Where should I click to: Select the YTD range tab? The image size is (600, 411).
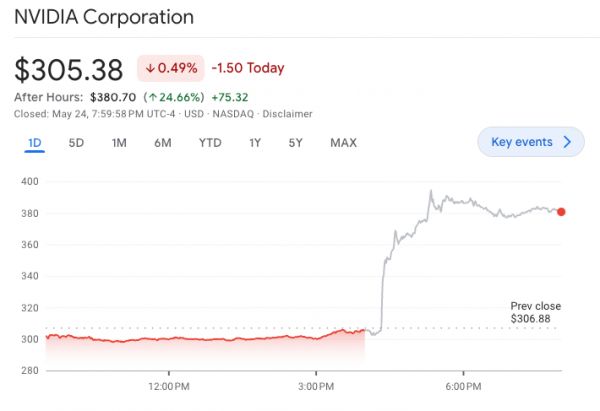[210, 142]
